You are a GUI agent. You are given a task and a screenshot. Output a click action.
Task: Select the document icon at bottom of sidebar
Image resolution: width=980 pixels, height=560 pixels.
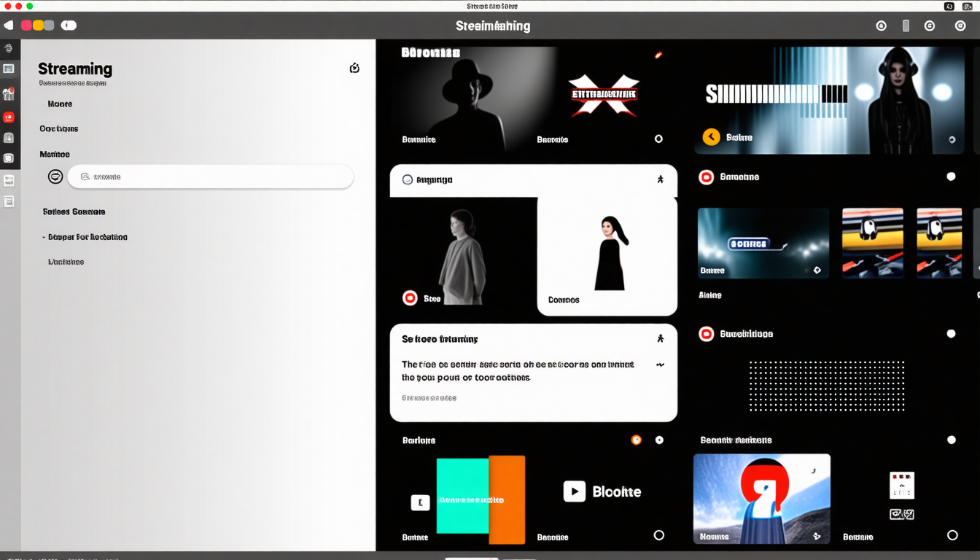tap(9, 201)
